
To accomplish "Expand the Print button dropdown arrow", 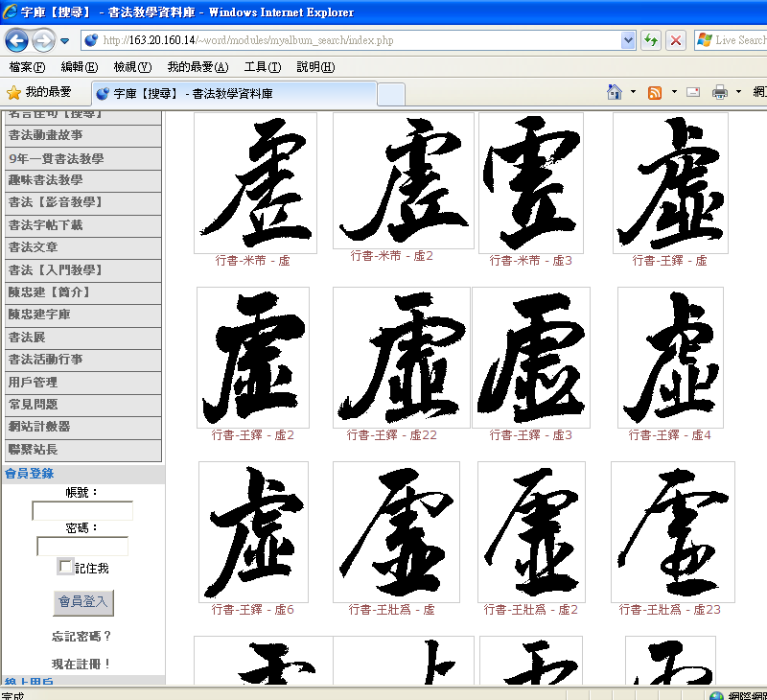I will click(x=738, y=91).
